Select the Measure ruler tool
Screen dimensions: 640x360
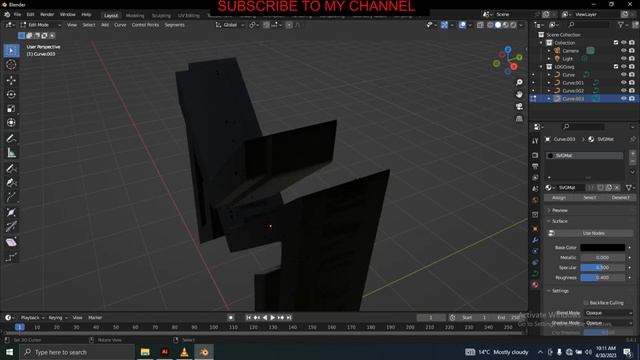[x=11, y=153]
